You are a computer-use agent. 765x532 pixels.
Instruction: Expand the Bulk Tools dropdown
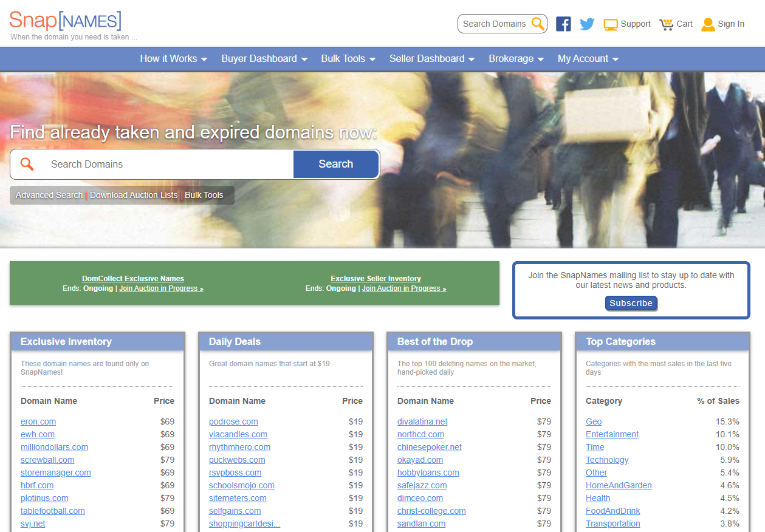[348, 58]
